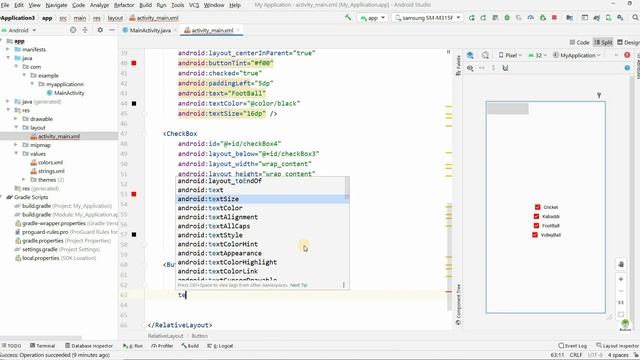
Task: Click Next Tip link in autocomplete popup
Action: pos(299,285)
